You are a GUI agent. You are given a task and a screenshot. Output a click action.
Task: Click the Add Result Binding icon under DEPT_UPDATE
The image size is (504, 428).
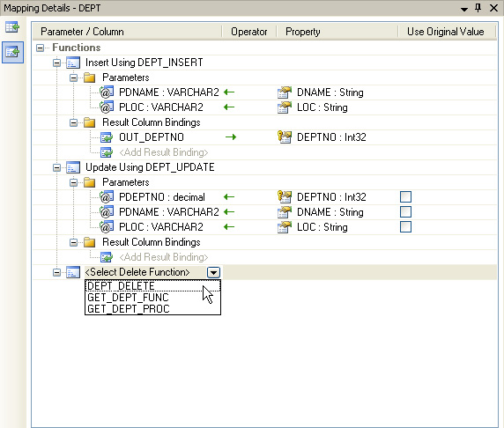coord(107,257)
